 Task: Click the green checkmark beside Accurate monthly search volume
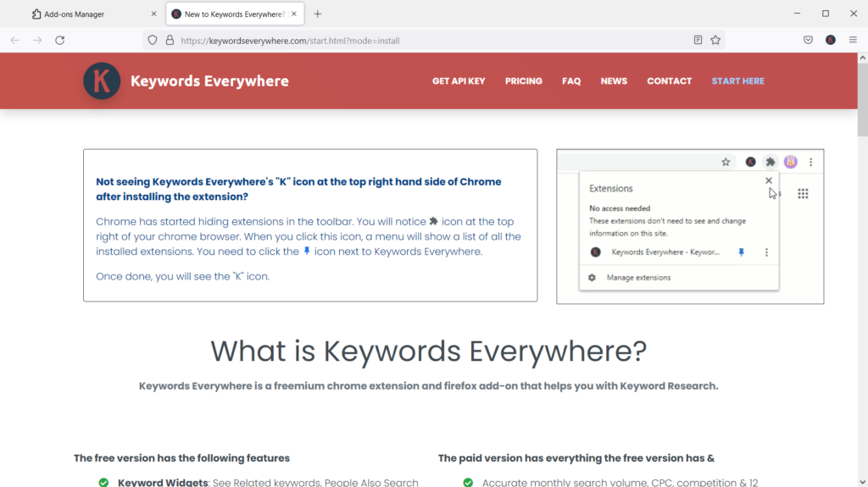(468, 483)
